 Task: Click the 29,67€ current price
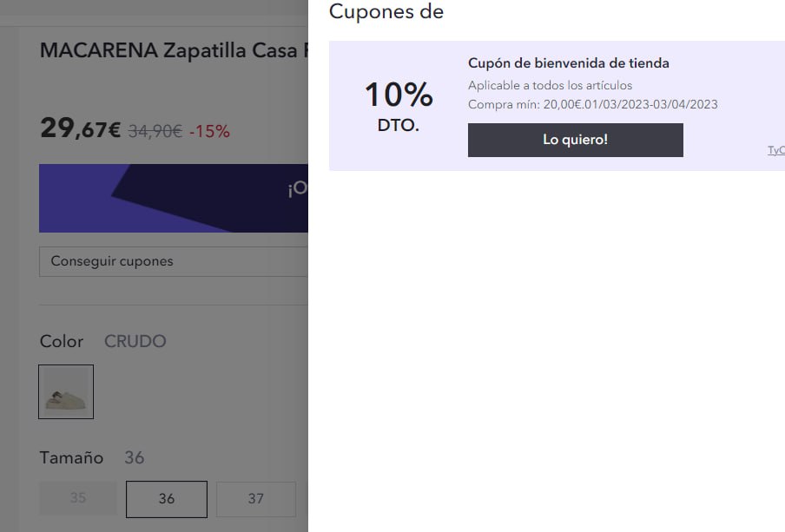click(81, 128)
